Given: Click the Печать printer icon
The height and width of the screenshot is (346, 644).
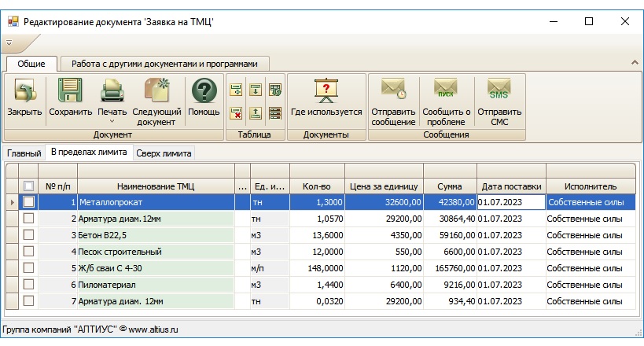Looking at the screenshot, I should (112, 90).
